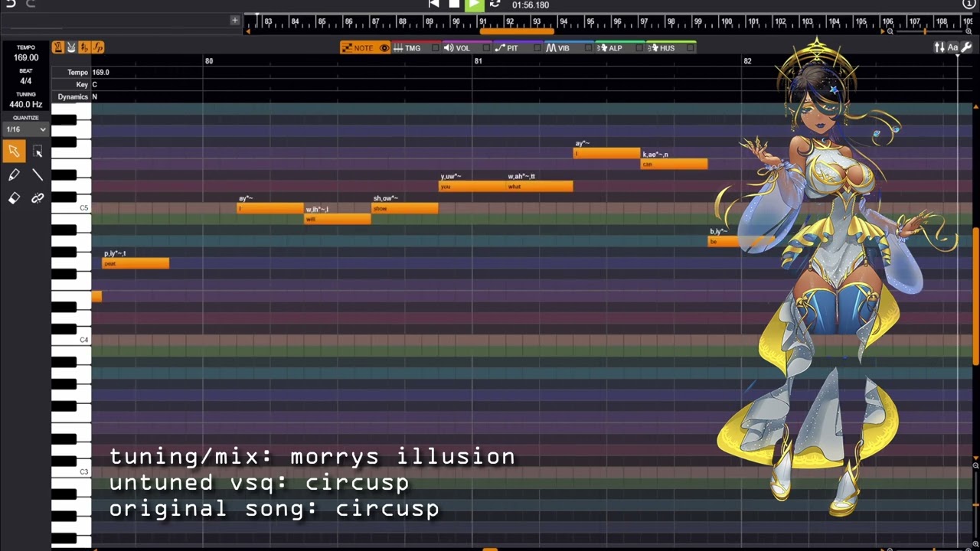Check the ALP display checkbox
The image size is (980, 551).
point(639,47)
